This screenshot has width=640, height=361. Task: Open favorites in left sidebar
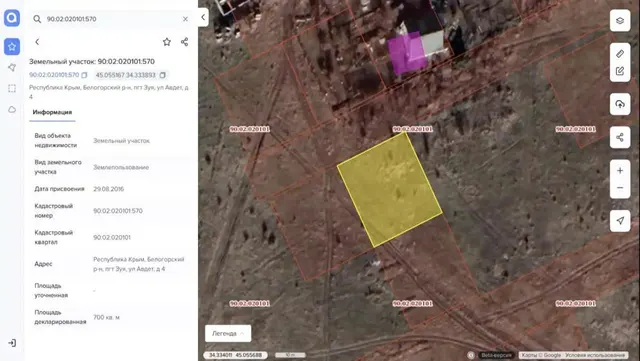[12, 47]
